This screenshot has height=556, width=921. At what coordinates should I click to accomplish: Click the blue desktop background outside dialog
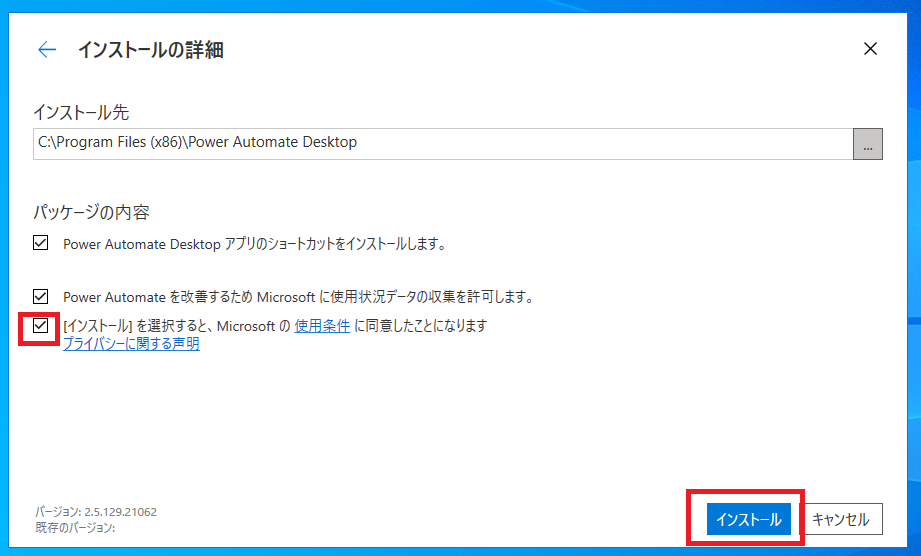tap(913, 300)
